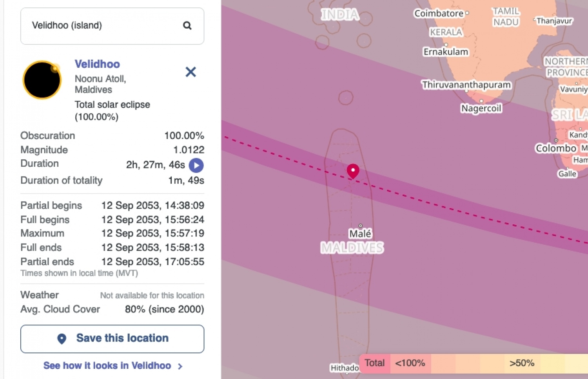Click Coimbatore city marker label
Screen dimensions: 588x379
coord(439,13)
